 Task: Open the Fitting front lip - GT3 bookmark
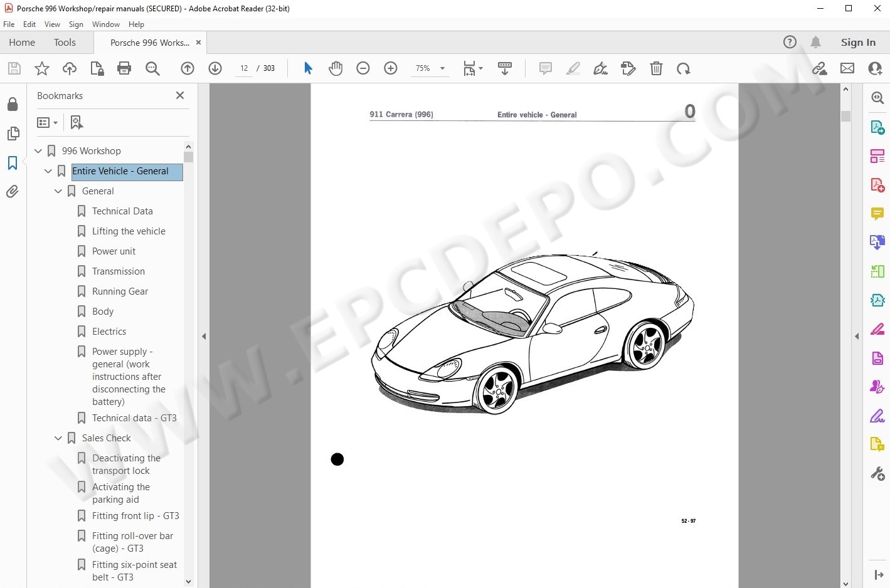point(135,516)
